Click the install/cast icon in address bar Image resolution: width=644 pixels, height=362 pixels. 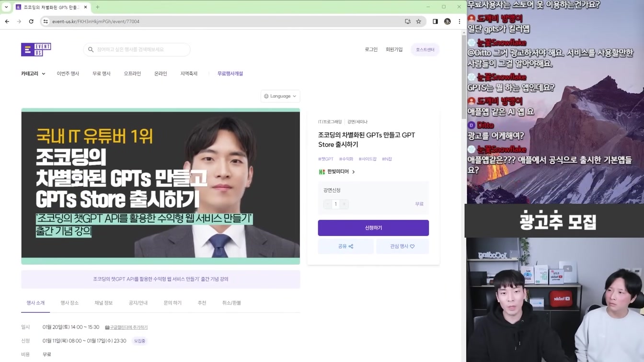(408, 22)
